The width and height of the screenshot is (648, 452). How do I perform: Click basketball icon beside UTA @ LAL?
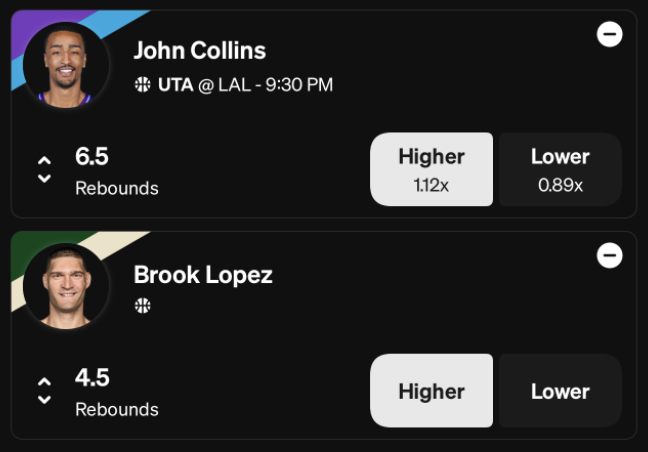(x=143, y=84)
